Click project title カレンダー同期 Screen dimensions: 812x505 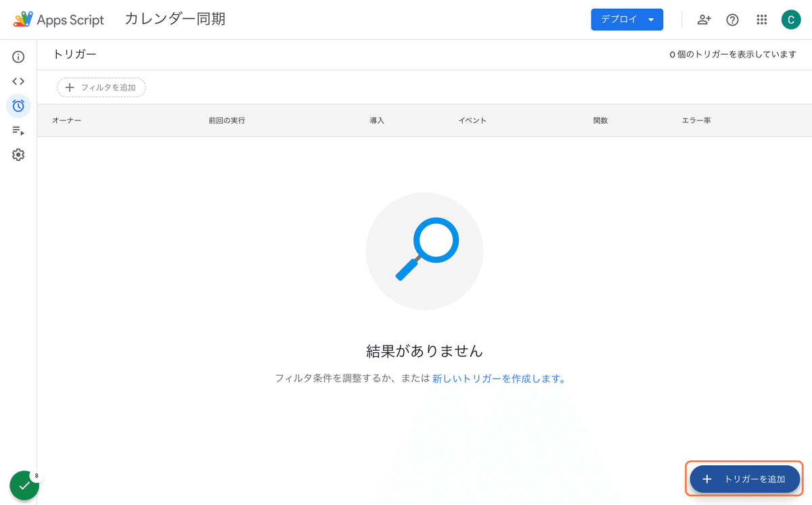(175, 20)
